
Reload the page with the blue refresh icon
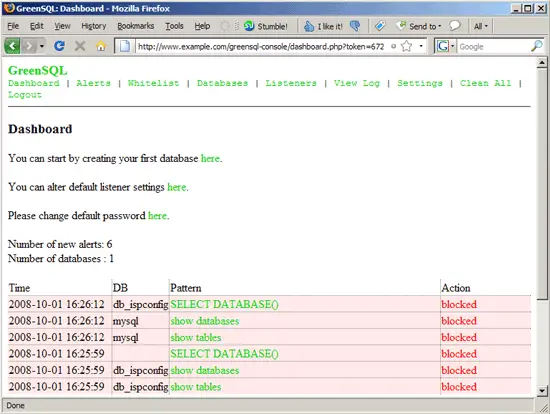(59, 46)
